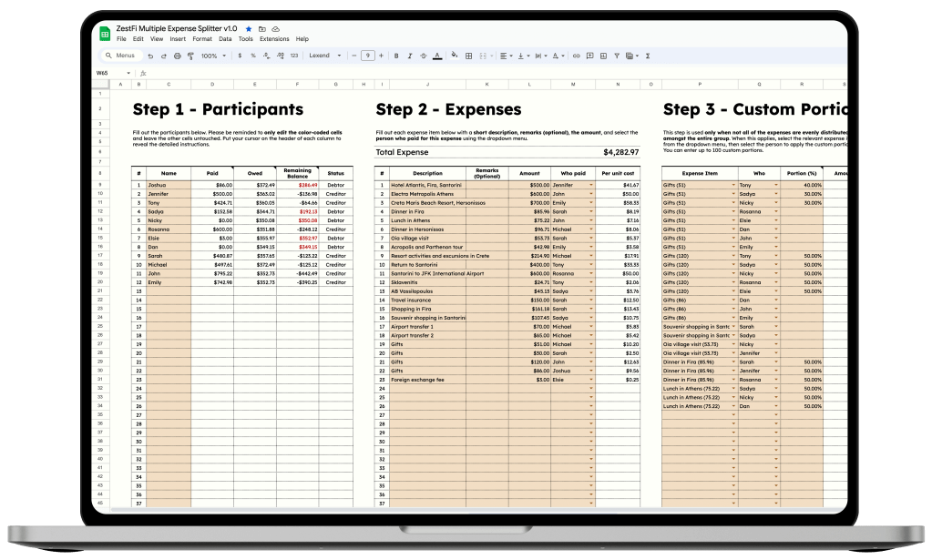
Task: Open Who paid dropdown for Travel insurance
Action: (590, 300)
